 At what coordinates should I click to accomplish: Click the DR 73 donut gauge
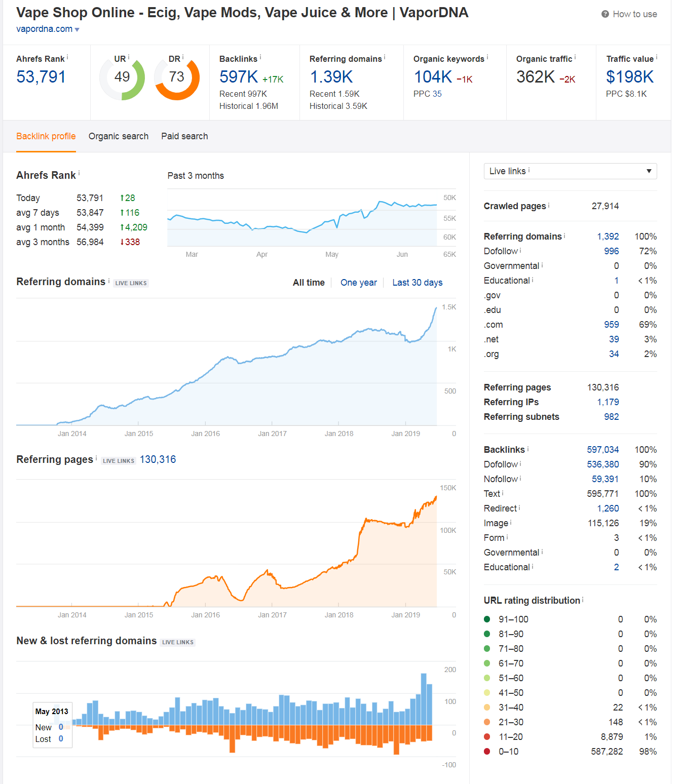(x=177, y=77)
